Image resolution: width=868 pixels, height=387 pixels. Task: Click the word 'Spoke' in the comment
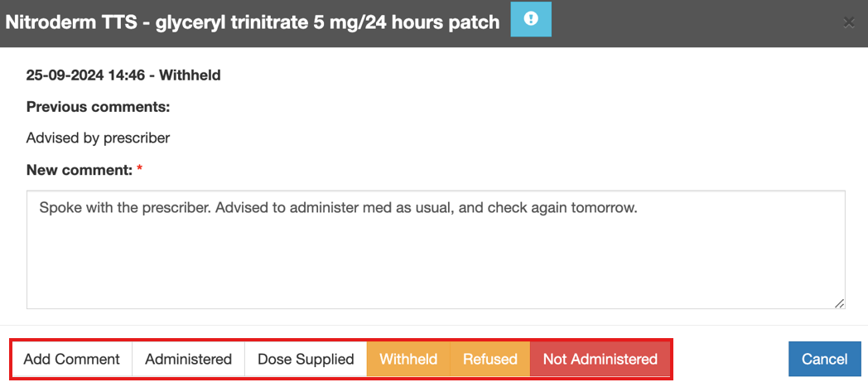tap(59, 208)
